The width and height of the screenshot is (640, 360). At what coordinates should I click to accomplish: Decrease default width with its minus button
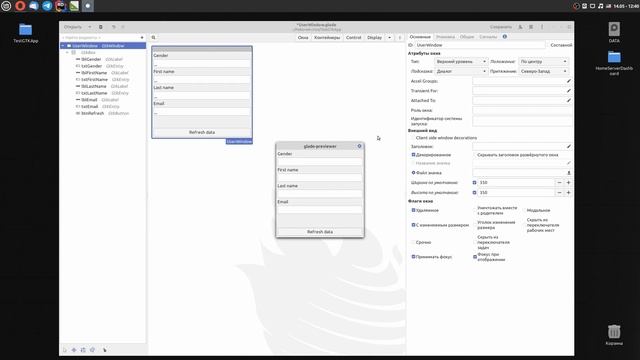[559, 183]
